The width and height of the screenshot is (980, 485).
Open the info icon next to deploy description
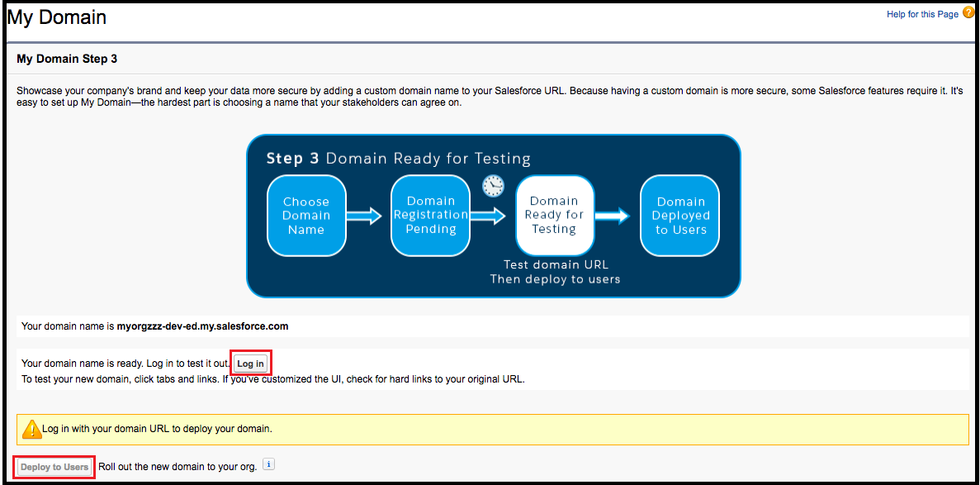(268, 464)
